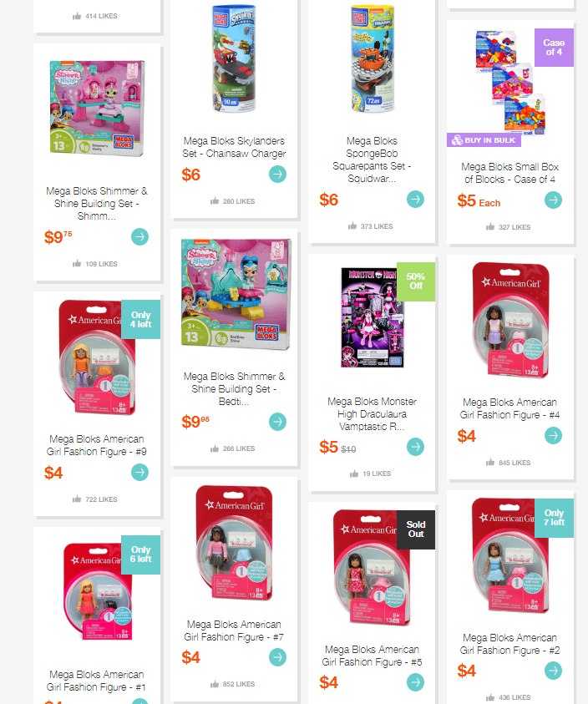The height and width of the screenshot is (704, 588).
Task: Click arrow button for American Girl Figure #7
Action: coord(277,657)
